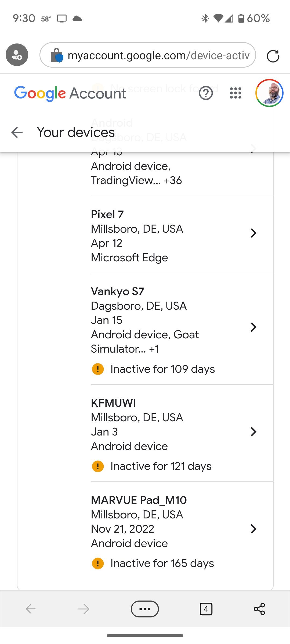Expand Pixel 7 device details chevron
Image resolution: width=290 pixels, height=644 pixels.
tap(253, 233)
